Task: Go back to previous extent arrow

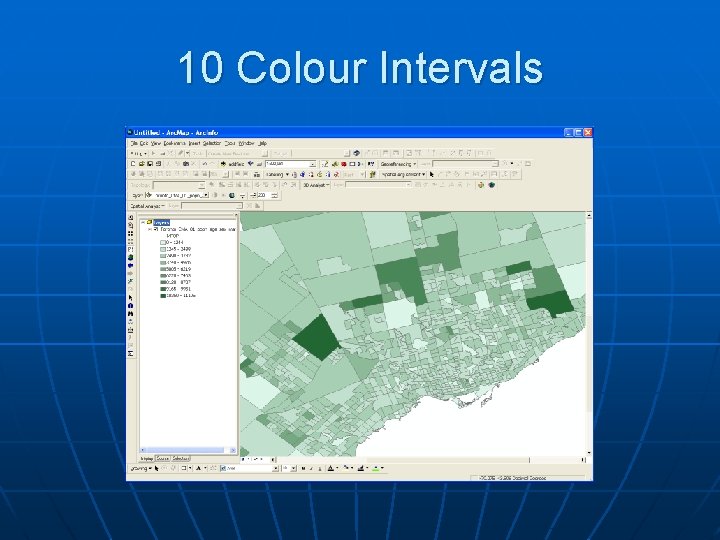Action: (x=131, y=265)
